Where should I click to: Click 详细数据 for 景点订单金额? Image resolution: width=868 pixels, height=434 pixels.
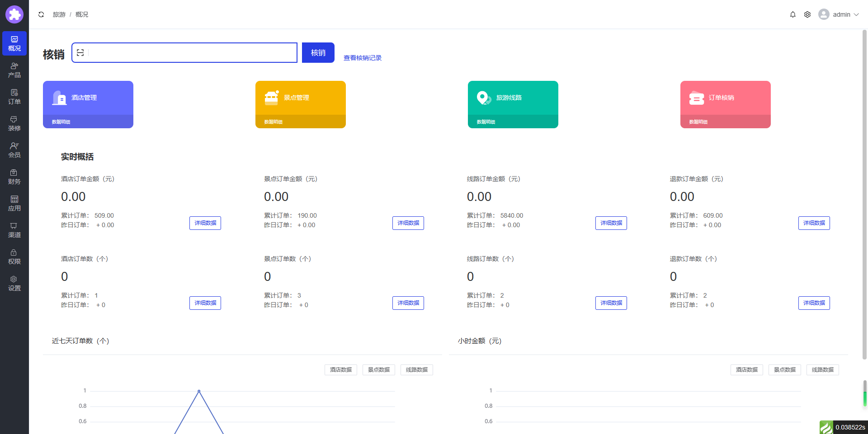pyautogui.click(x=408, y=223)
